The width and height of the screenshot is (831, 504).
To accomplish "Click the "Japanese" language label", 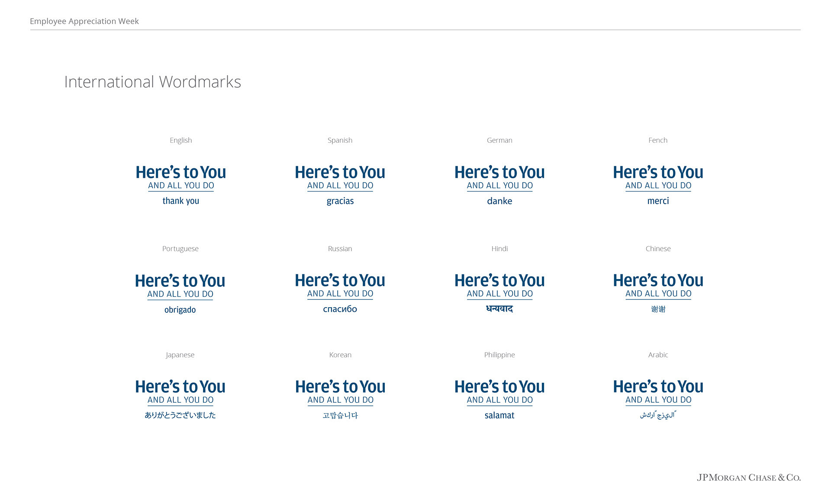I will pos(180,355).
